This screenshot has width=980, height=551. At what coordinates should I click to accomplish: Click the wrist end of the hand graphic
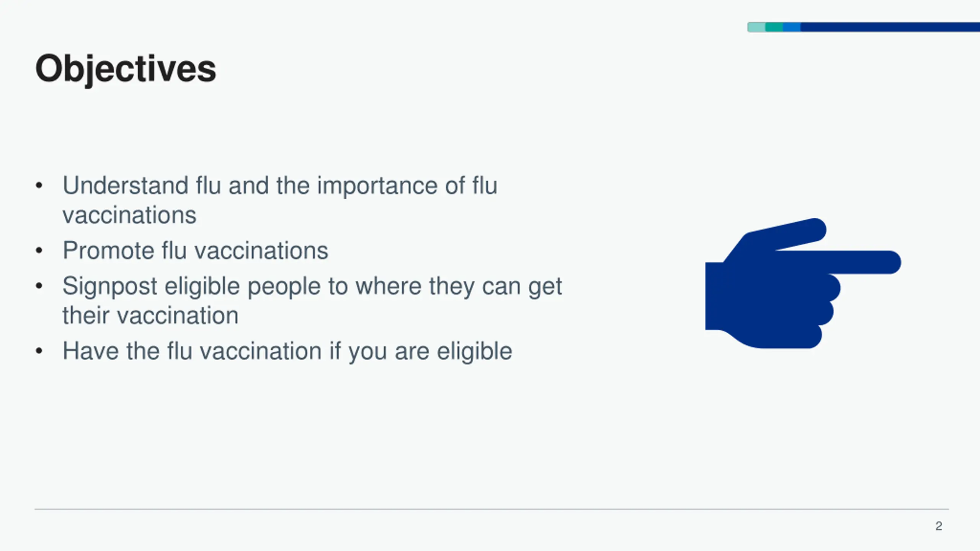coord(714,295)
